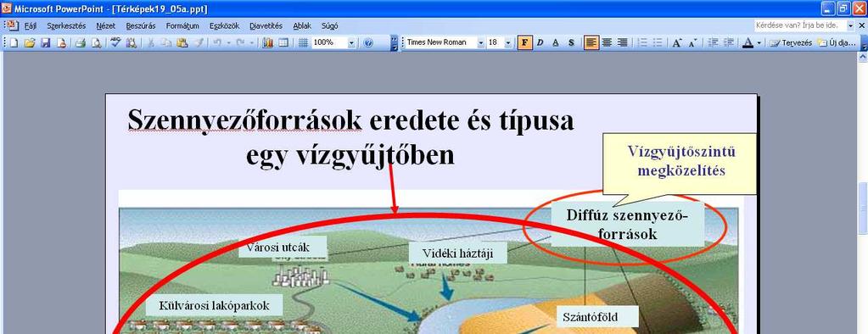Click the Increase Indent icon
Viewport: 868px width, 334px height.
[729, 42]
